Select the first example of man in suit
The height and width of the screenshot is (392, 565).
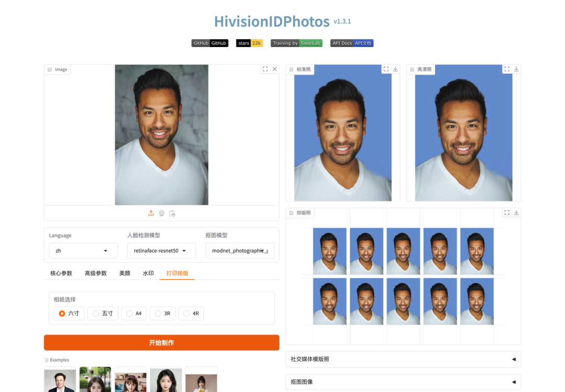coord(60,379)
